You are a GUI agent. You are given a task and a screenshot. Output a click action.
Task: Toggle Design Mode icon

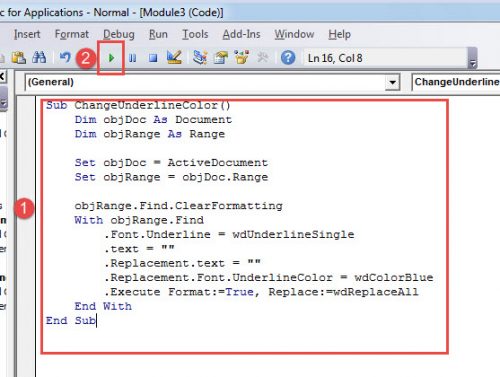click(174, 57)
